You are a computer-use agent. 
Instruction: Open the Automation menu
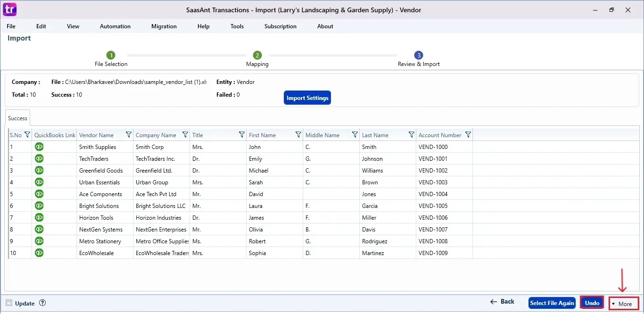point(115,26)
